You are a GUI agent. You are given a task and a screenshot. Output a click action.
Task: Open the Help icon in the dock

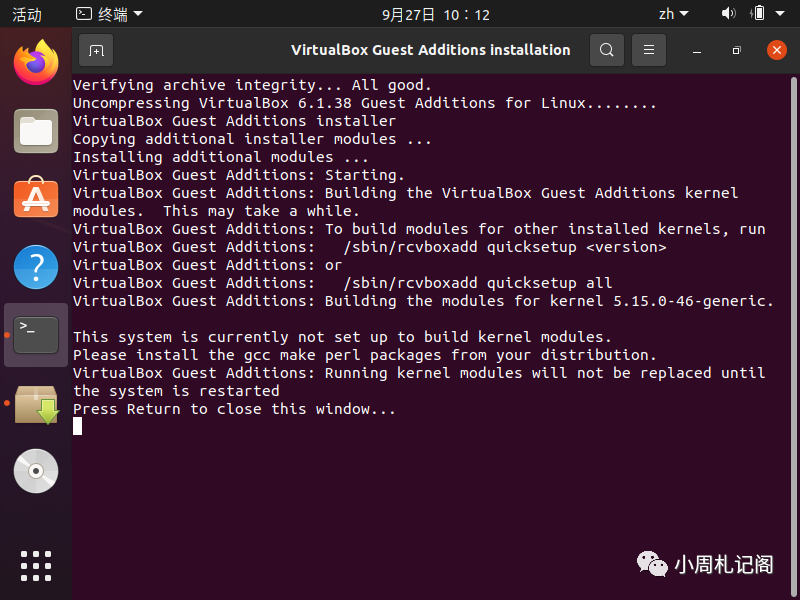click(36, 267)
